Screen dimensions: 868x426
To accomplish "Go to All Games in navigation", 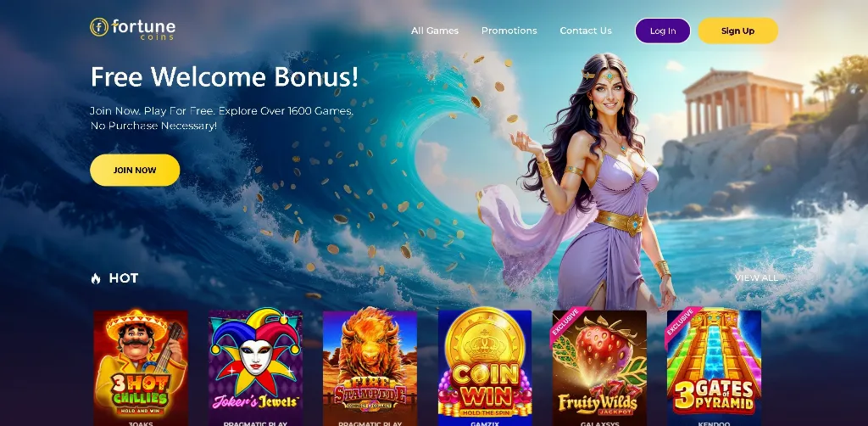I will pos(435,31).
